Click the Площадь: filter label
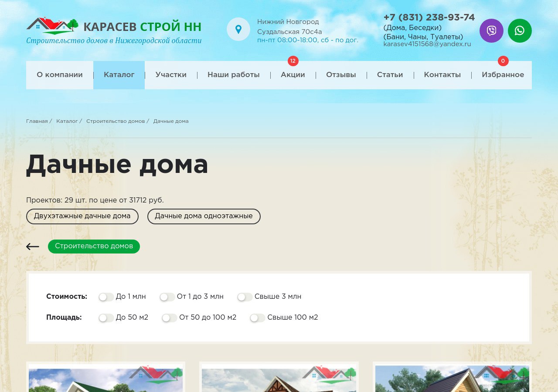 (x=64, y=318)
